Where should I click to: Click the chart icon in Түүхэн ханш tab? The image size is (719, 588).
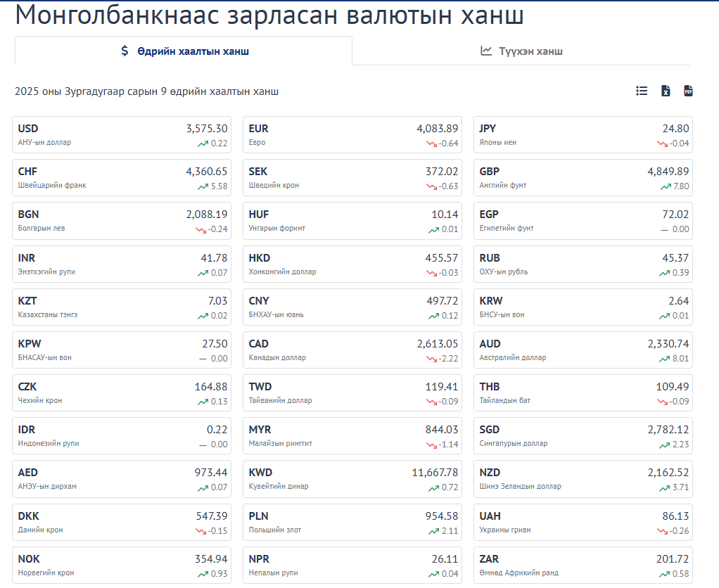point(486,51)
